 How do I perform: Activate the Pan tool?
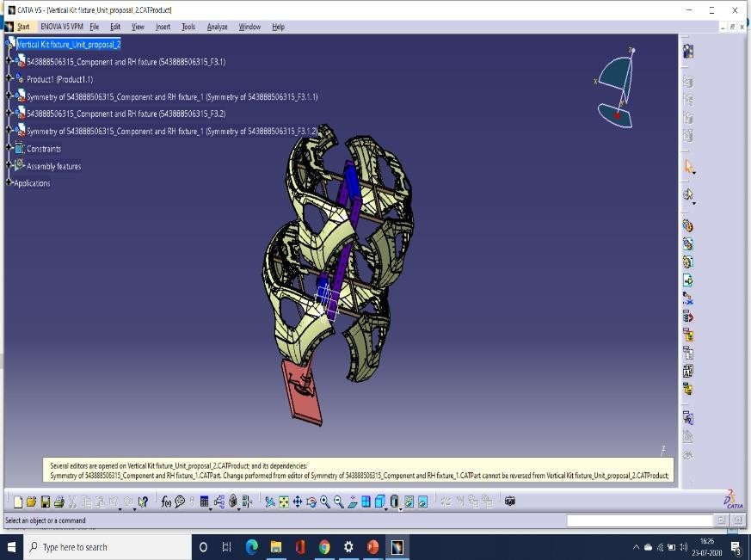click(x=298, y=502)
